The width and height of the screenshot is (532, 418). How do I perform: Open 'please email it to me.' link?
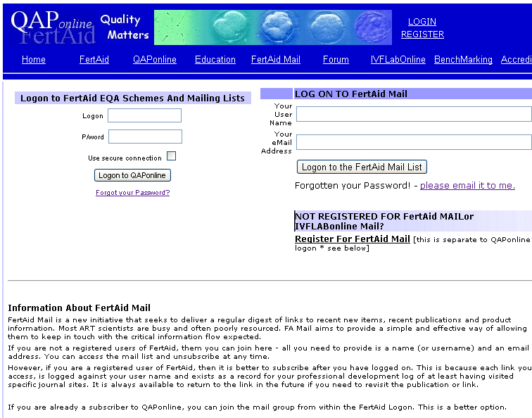tap(467, 186)
